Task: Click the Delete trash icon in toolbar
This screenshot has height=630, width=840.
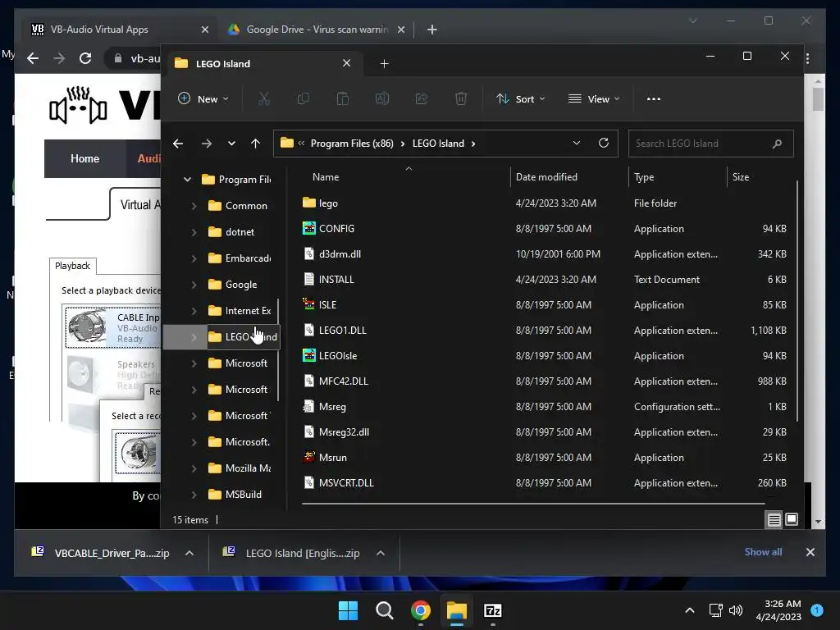Action: 461,98
